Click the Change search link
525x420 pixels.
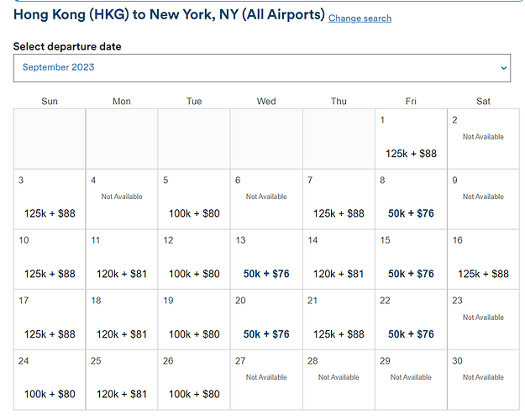click(x=360, y=18)
